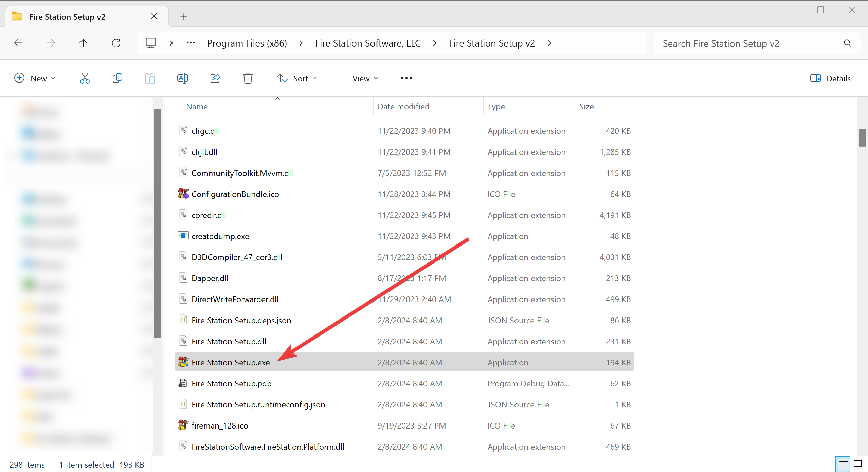Toggle the Details pane
The width and height of the screenshot is (868, 472).
(x=830, y=78)
